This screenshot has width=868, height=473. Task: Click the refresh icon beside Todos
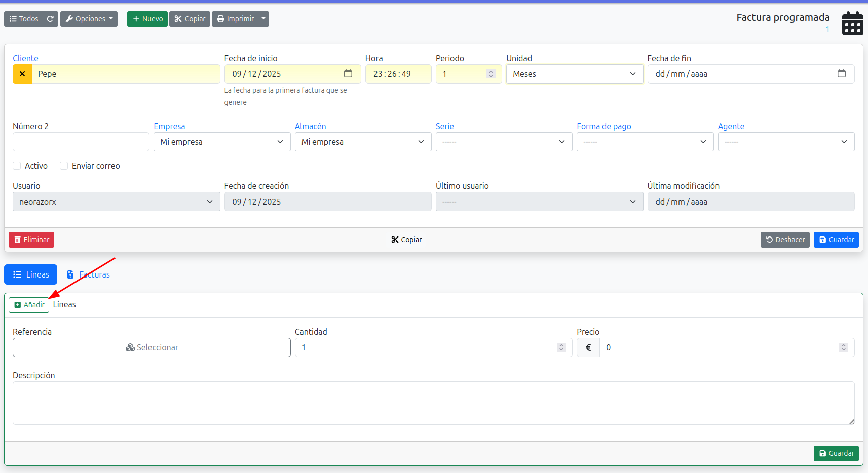click(50, 19)
